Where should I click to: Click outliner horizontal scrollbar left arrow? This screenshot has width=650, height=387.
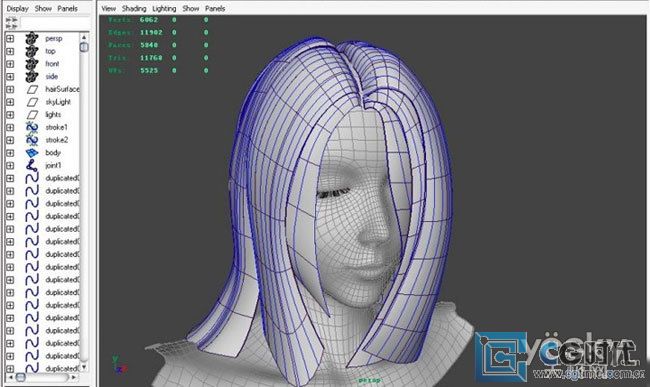point(10,377)
